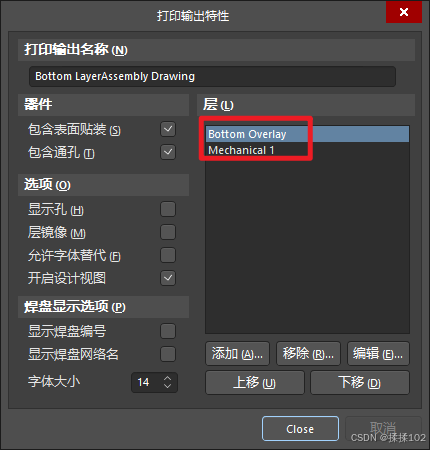Click 编辑 (E) edit layer button
430x450 pixels.
pyautogui.click(x=378, y=354)
